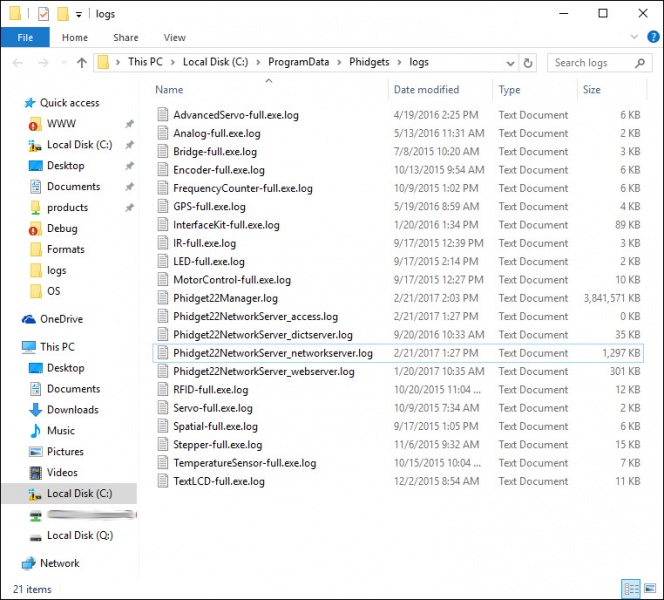Click the search magnifier icon
Viewport: 664px width, 600px height.
click(640, 63)
